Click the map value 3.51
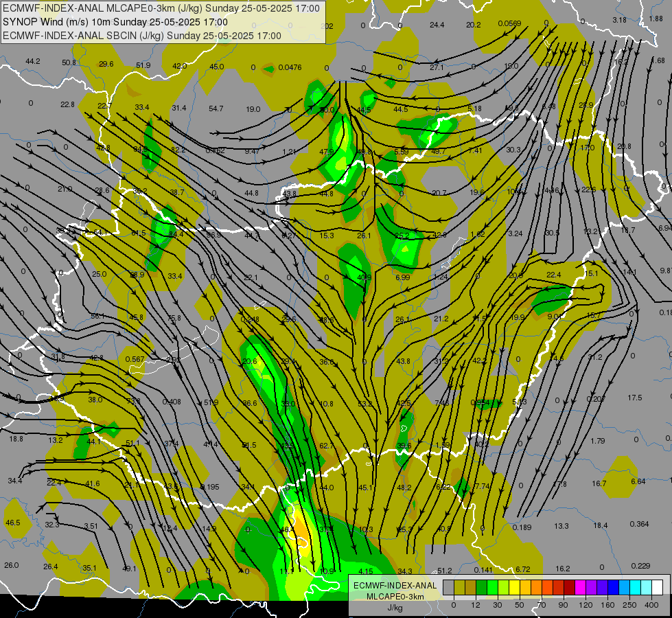672x618 pixels. point(91,526)
